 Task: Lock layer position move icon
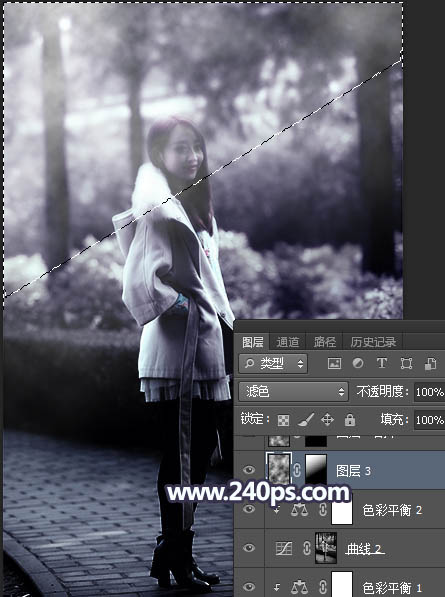(x=327, y=420)
